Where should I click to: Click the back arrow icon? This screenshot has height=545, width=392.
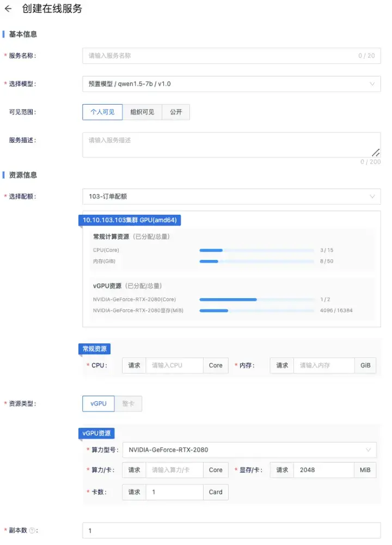[x=8, y=9]
